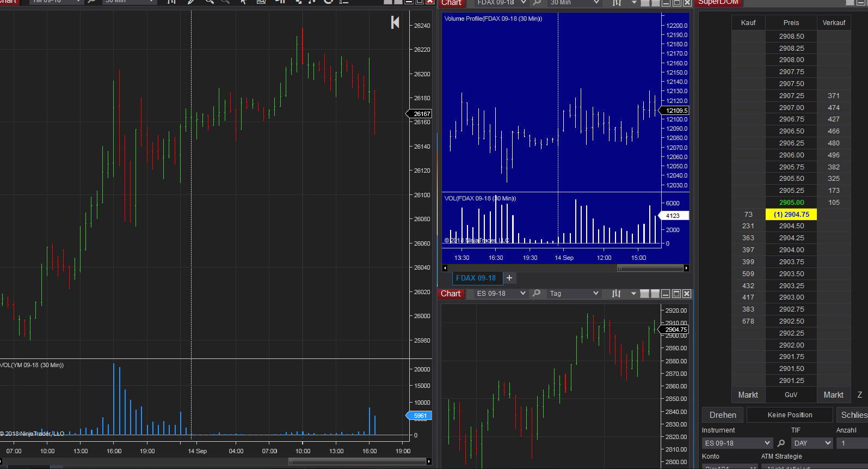This screenshot has height=469, width=868.
Task: Click second link color square in ES toolbar
Action: (655, 294)
